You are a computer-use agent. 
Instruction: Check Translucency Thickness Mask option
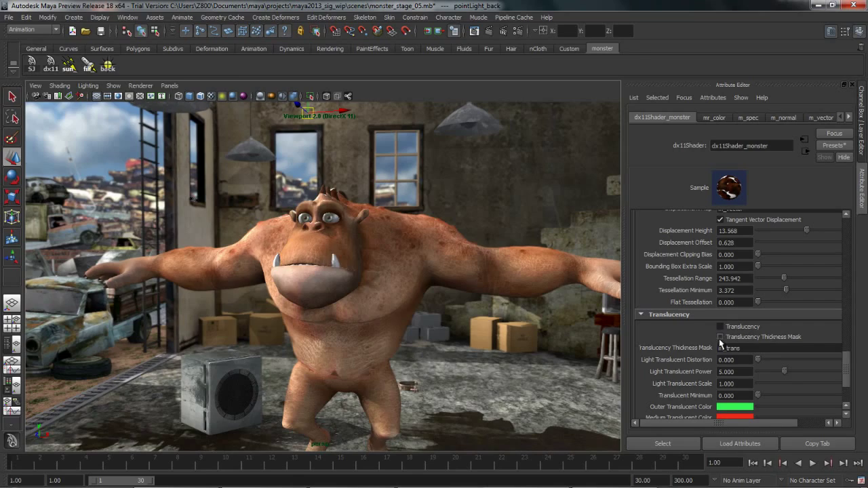click(720, 337)
